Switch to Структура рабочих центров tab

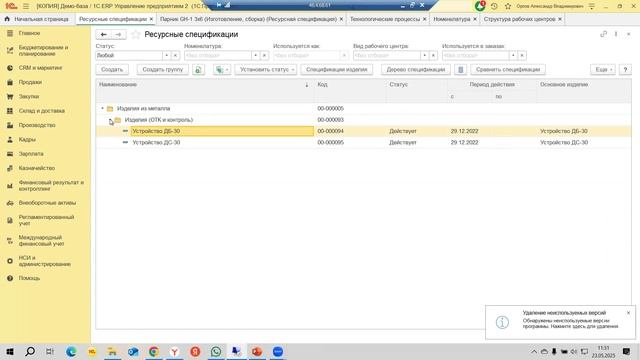[x=519, y=19]
